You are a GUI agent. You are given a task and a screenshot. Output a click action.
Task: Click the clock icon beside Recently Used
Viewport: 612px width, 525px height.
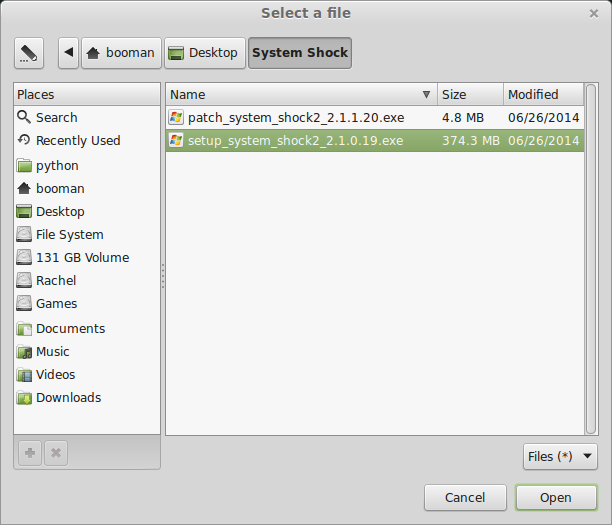[x=24, y=140]
